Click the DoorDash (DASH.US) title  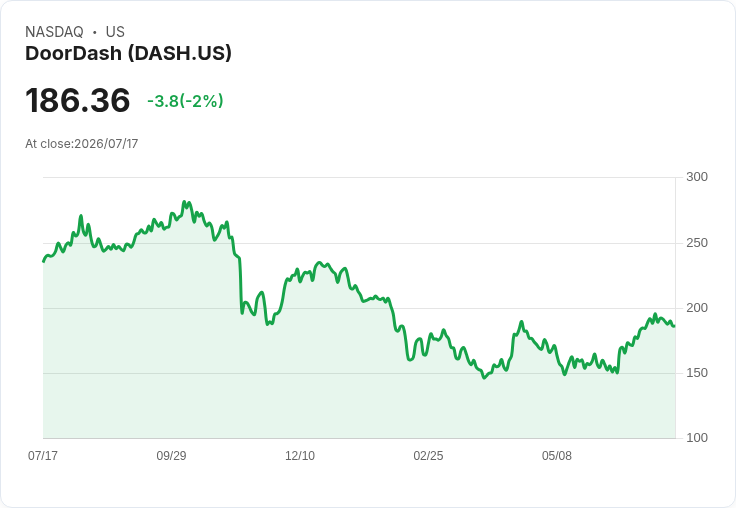128,54
